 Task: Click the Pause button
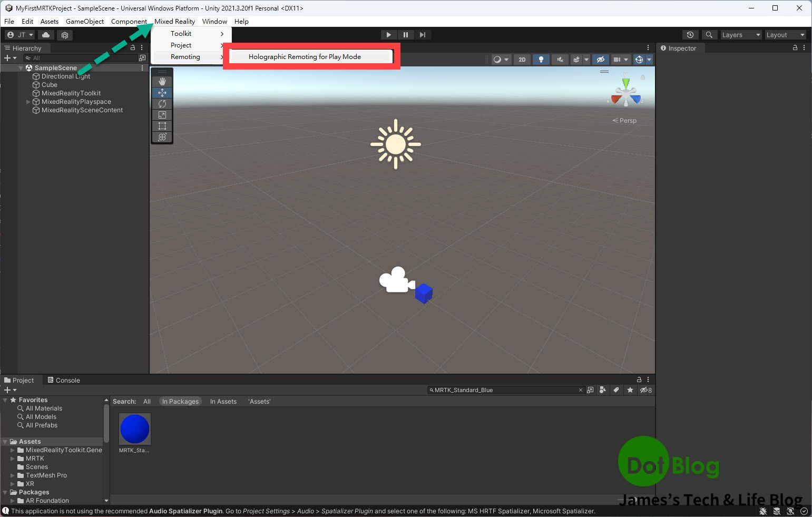405,35
